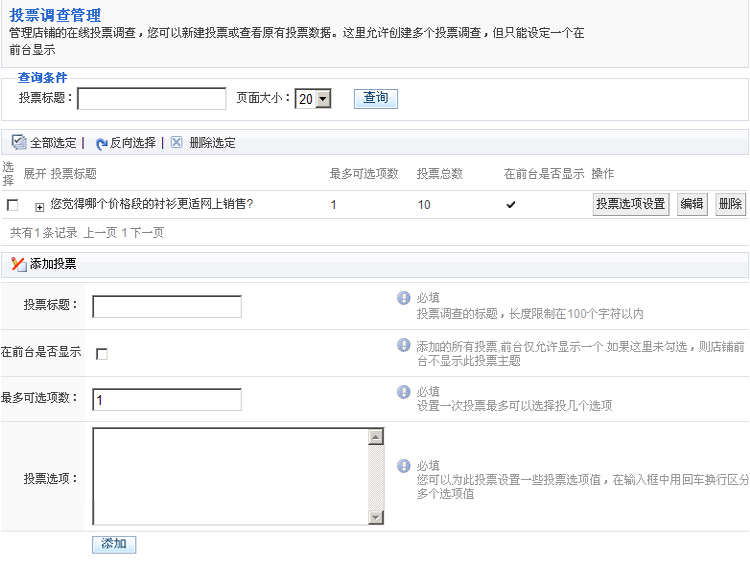Click the 删除选定 delete icon
Screen dimensions: 750x572
pos(177,142)
